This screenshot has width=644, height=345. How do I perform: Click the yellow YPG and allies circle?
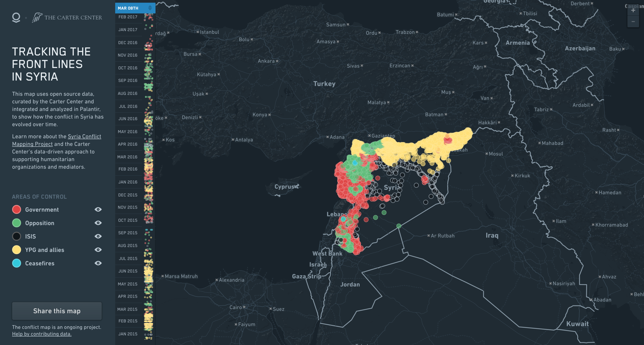[16, 250]
